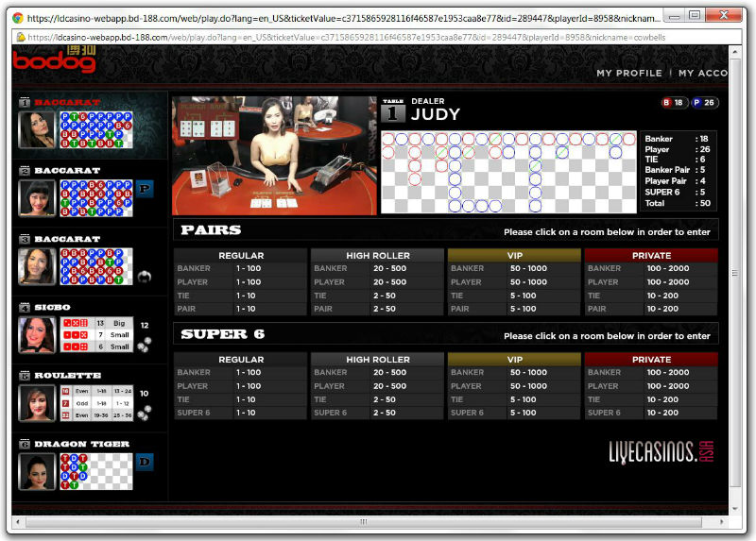This screenshot has width=756, height=541.
Task: Enter the Pairs Regular room
Action: (241, 281)
